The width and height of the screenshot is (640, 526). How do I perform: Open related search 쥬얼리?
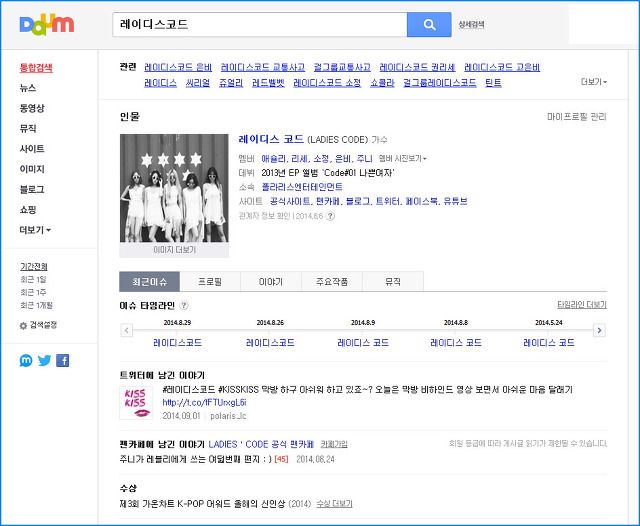[x=231, y=83]
